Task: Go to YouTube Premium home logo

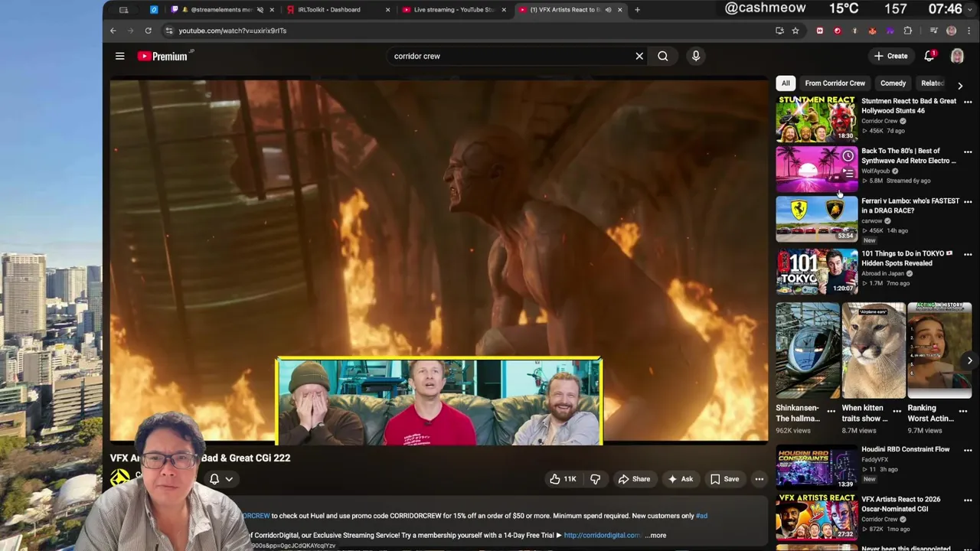Action: pos(164,56)
